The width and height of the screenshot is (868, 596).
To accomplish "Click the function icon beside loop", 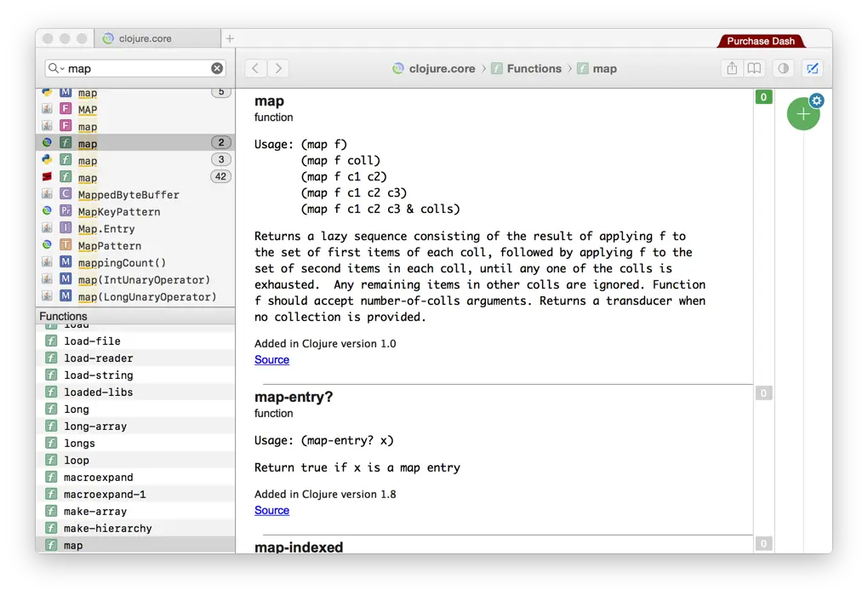I will (x=51, y=460).
